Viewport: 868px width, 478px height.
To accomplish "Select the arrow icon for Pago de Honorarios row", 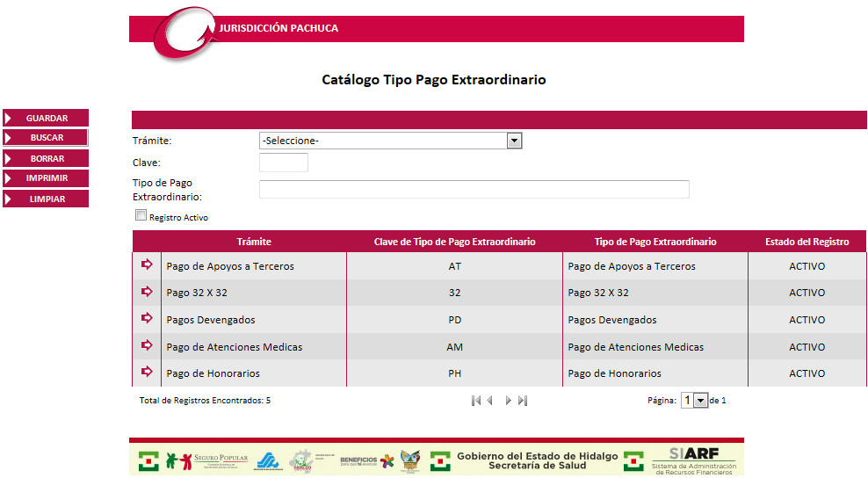I will 147,372.
